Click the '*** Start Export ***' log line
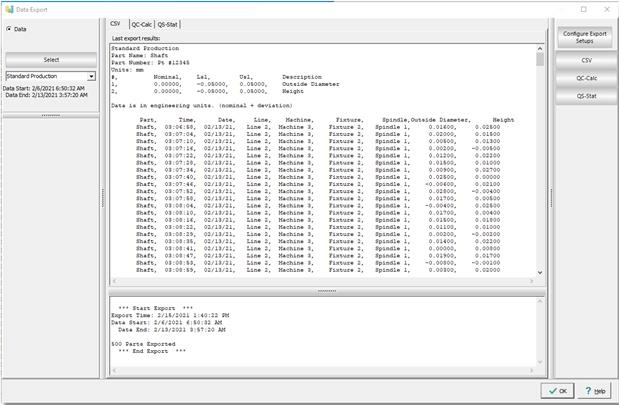 156,308
